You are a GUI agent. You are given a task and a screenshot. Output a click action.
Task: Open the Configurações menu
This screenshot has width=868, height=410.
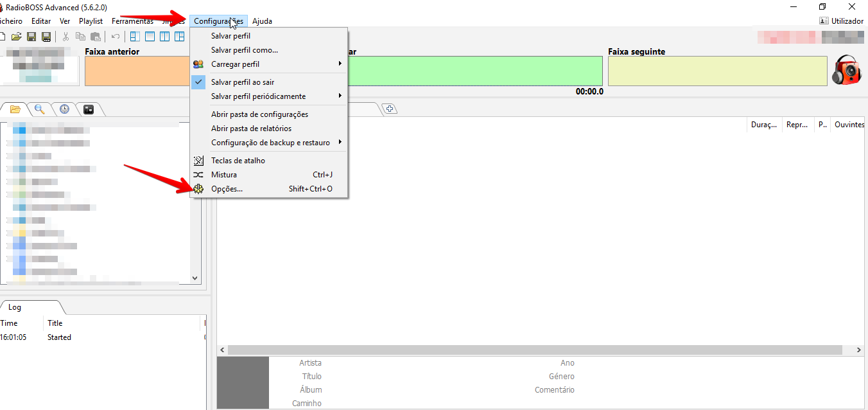(219, 21)
